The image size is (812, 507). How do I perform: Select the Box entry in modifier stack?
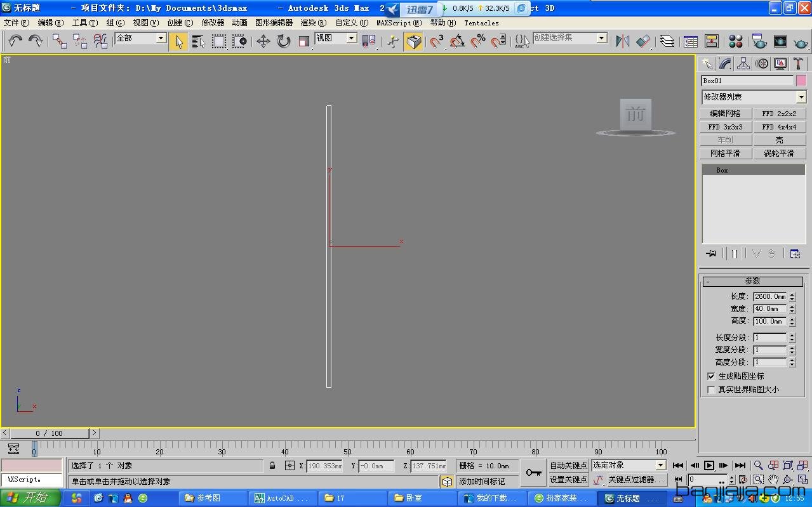point(754,170)
